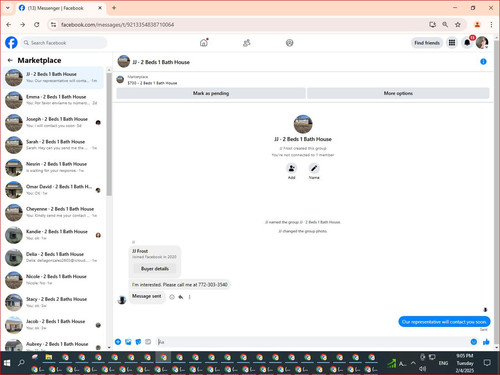Show hidden system tray icons chevron
Screen dimensions: 500x375
413,363
